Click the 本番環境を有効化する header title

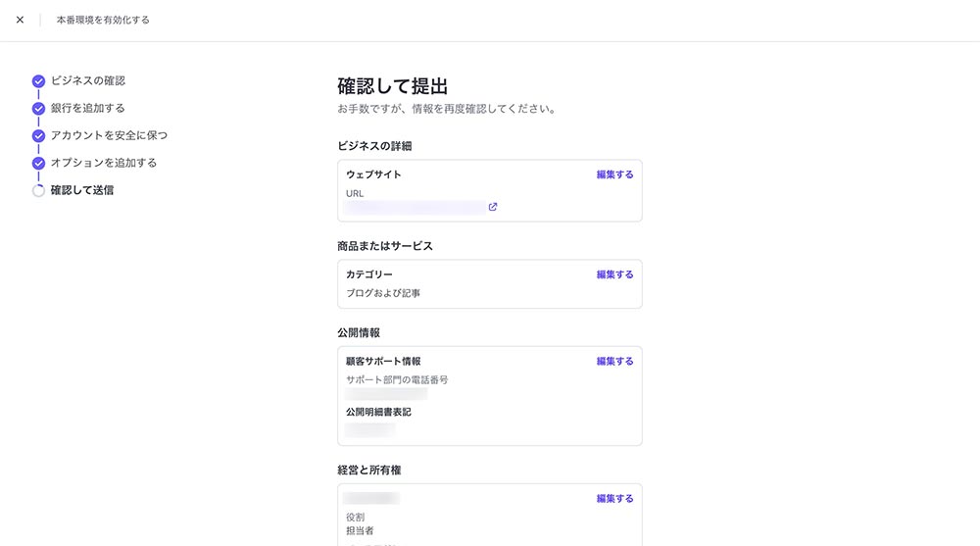[x=103, y=20]
